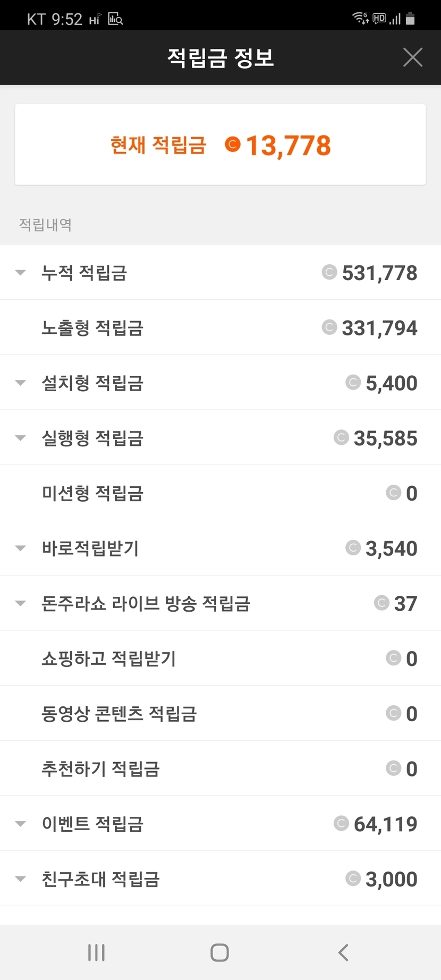Tap coin icon next to 331,794
The image size is (441, 980).
click(329, 327)
